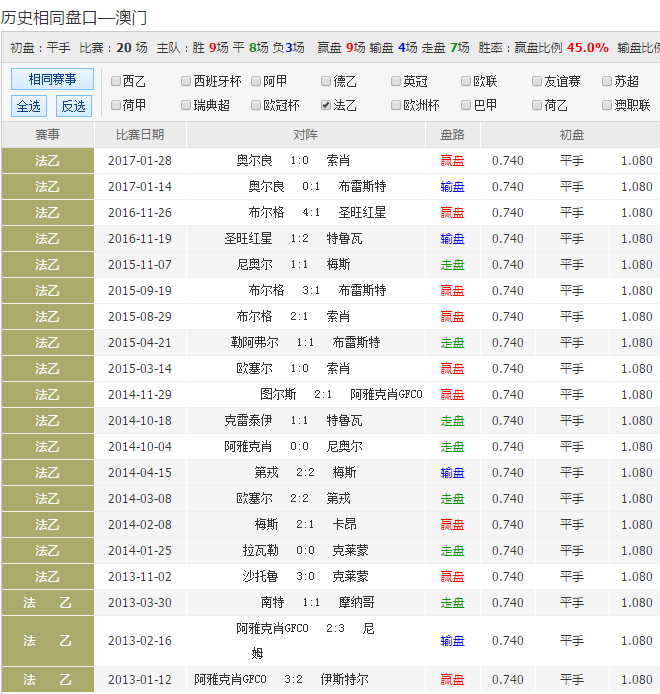Select the 澳职联 checkbox
660x694 pixels.
click(607, 105)
